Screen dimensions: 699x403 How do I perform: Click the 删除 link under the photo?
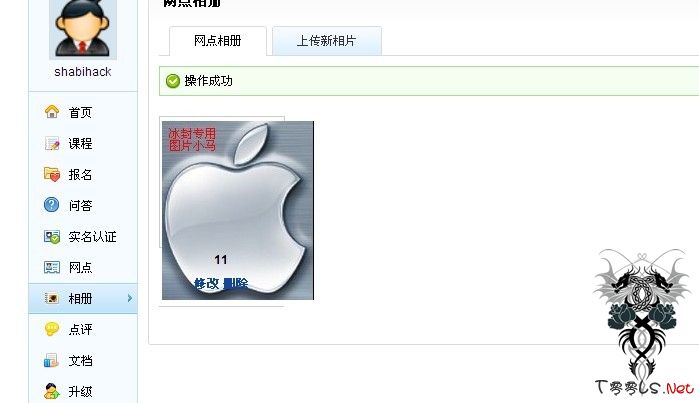(235, 284)
